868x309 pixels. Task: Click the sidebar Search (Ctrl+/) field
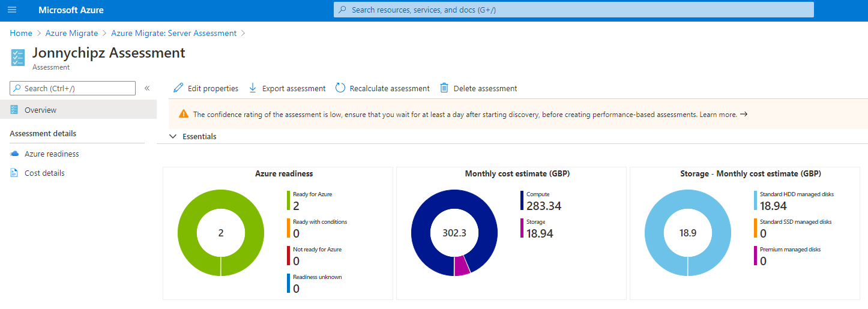point(73,88)
